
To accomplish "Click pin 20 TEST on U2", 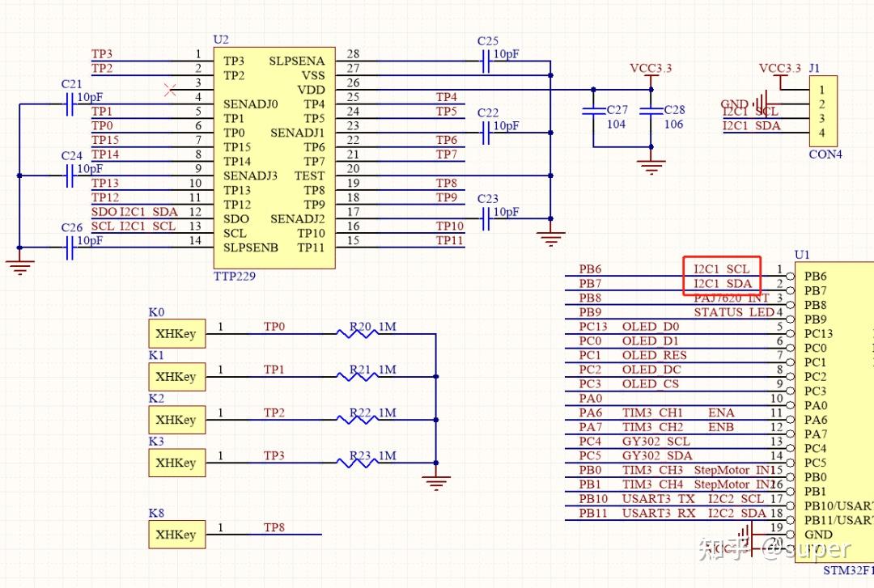I will [x=308, y=176].
